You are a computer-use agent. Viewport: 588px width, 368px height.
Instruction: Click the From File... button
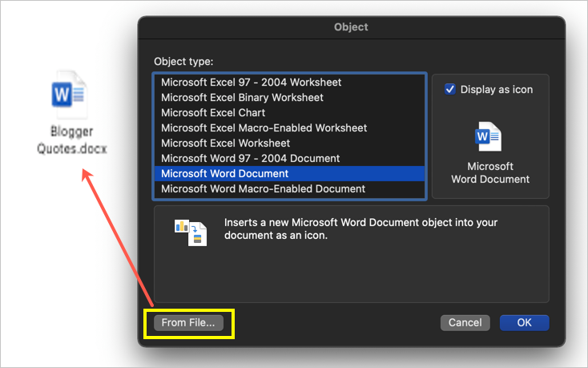[188, 322]
